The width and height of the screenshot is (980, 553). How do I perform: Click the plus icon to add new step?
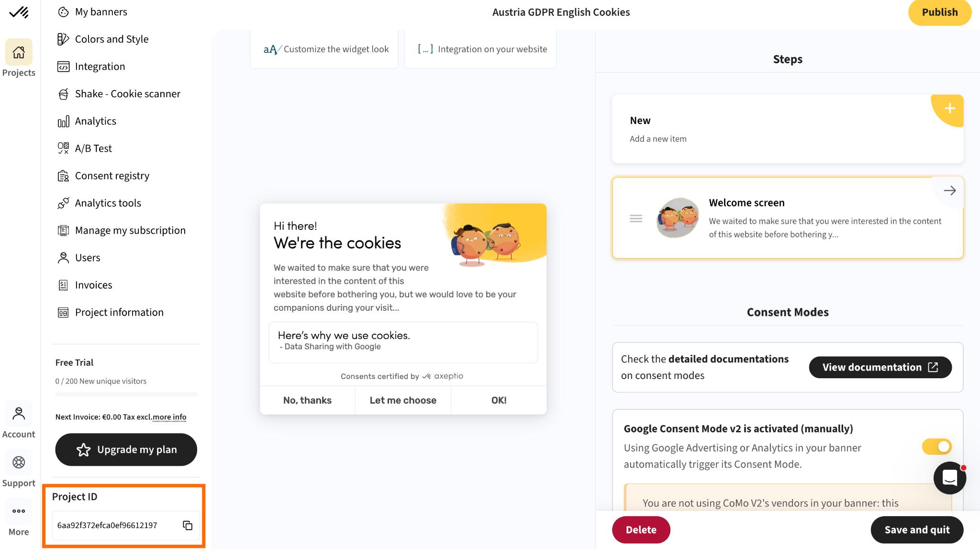point(949,109)
